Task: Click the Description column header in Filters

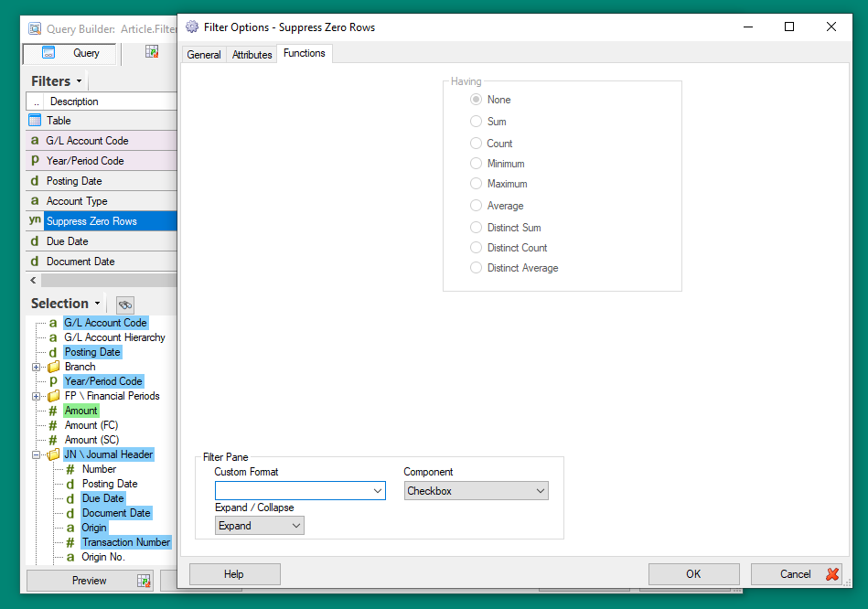Action: coord(111,101)
